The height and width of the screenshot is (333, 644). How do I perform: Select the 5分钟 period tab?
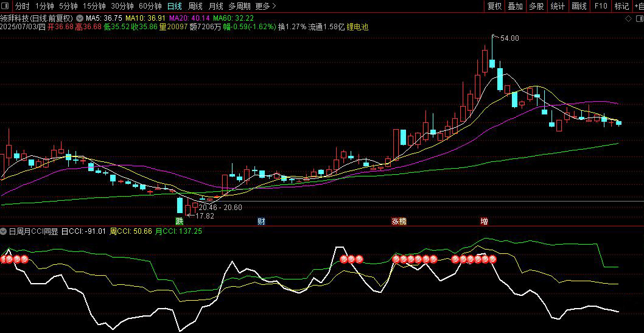tap(68, 6)
